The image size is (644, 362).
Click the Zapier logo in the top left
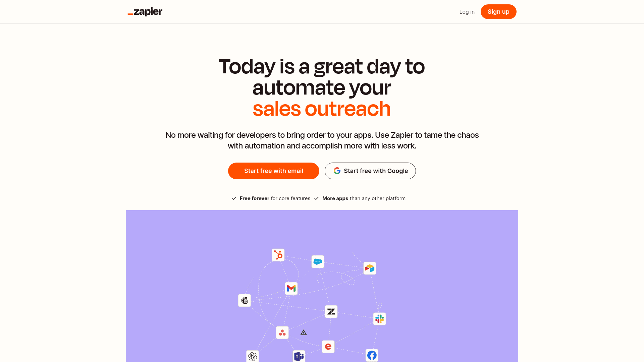click(x=145, y=11)
